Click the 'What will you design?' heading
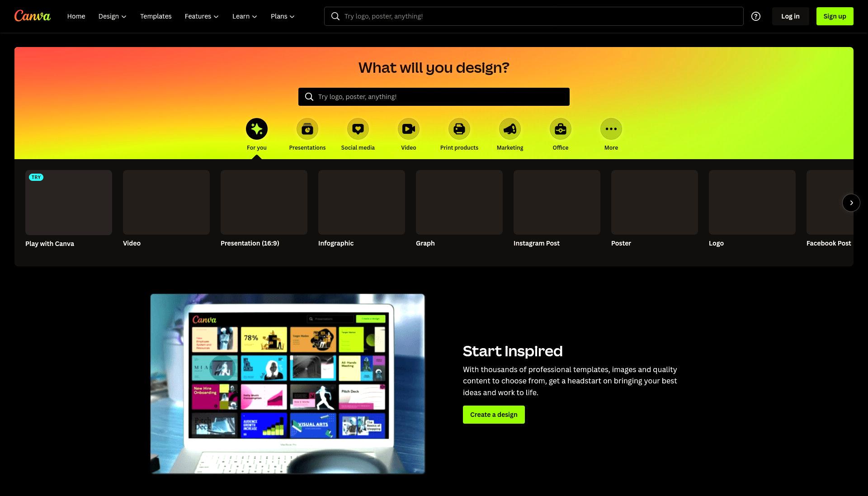This screenshot has height=496, width=868. (x=434, y=68)
